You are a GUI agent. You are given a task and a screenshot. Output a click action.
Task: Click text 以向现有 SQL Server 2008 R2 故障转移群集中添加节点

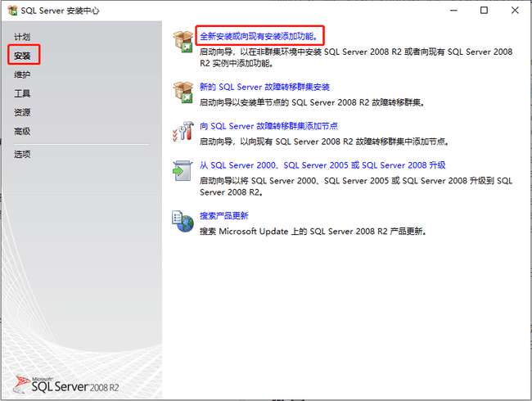(x=345, y=141)
